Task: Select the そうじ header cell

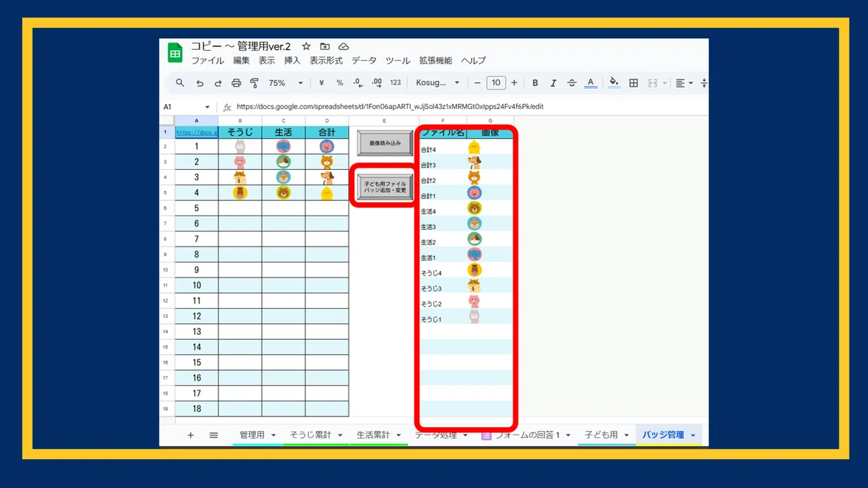Action: pos(239,132)
